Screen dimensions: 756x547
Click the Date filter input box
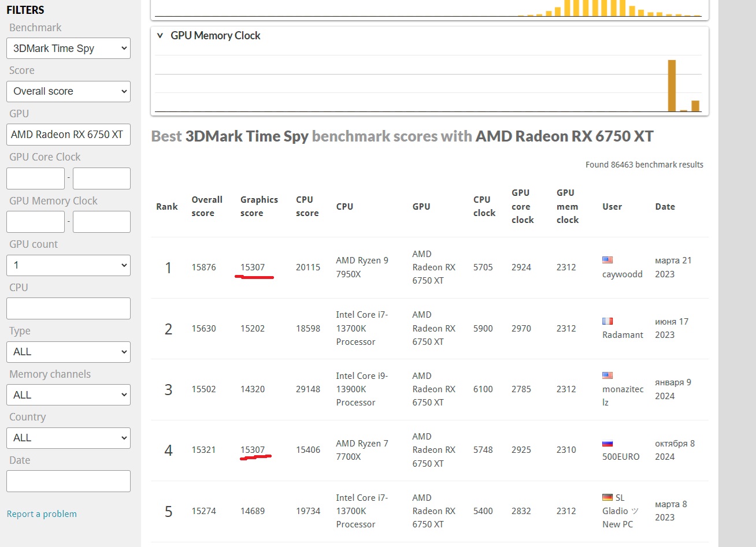click(x=68, y=481)
